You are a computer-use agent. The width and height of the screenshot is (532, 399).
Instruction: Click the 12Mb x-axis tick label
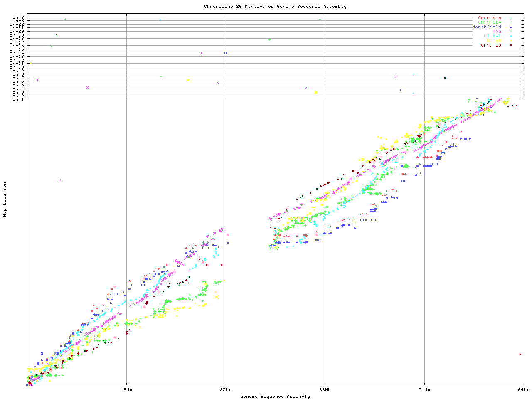coord(126,390)
